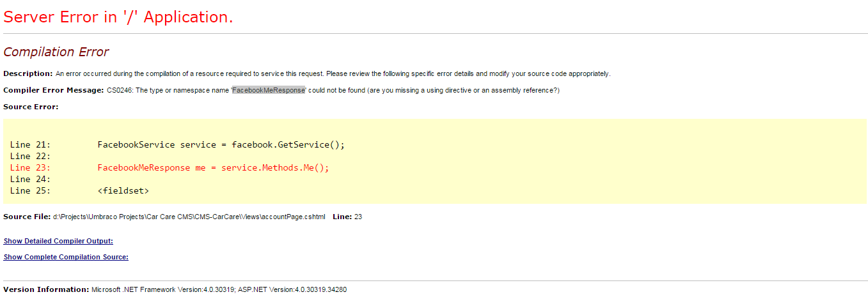Click the red Line 23 code statement
The image size is (868, 299).
click(x=213, y=167)
